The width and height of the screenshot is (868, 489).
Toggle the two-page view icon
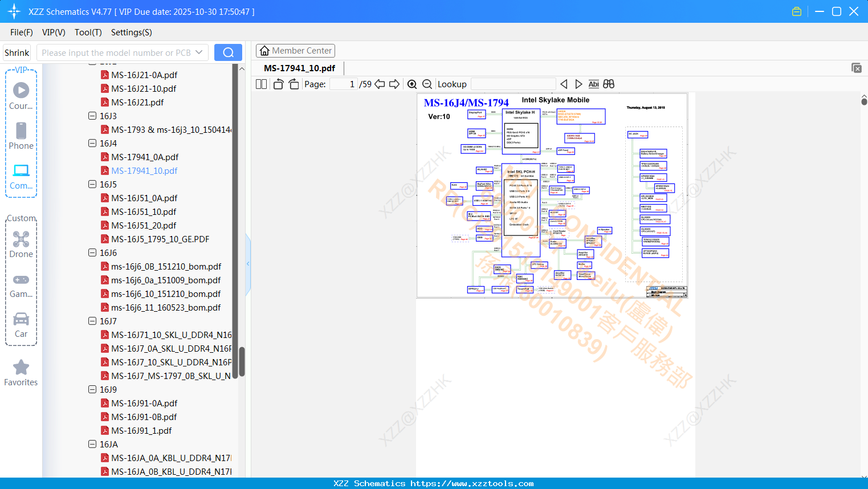coord(262,84)
